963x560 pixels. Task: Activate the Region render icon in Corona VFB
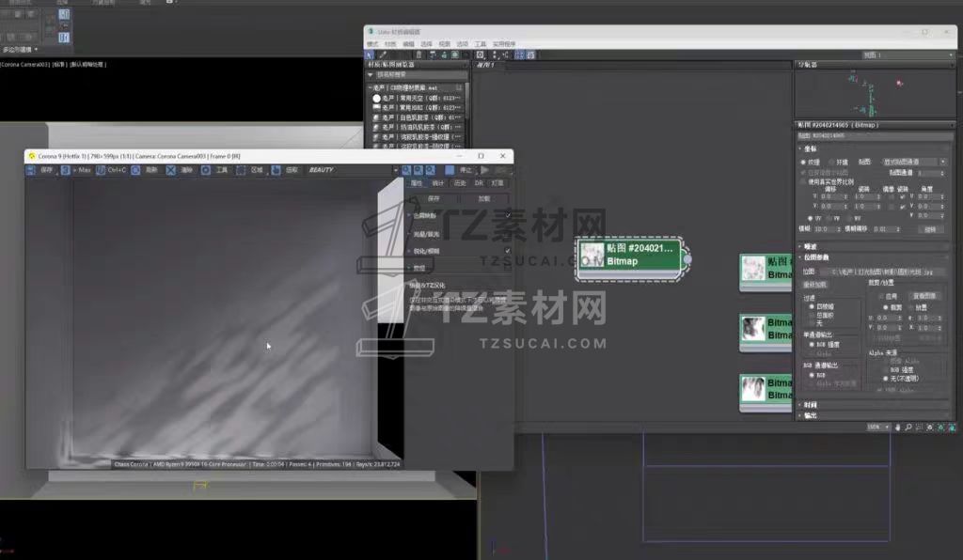[241, 170]
